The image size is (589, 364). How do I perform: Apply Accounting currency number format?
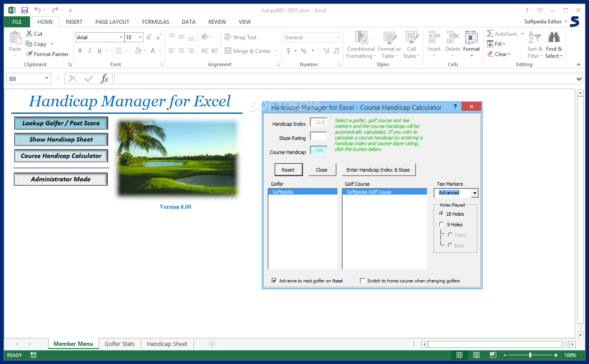pyautogui.click(x=288, y=51)
